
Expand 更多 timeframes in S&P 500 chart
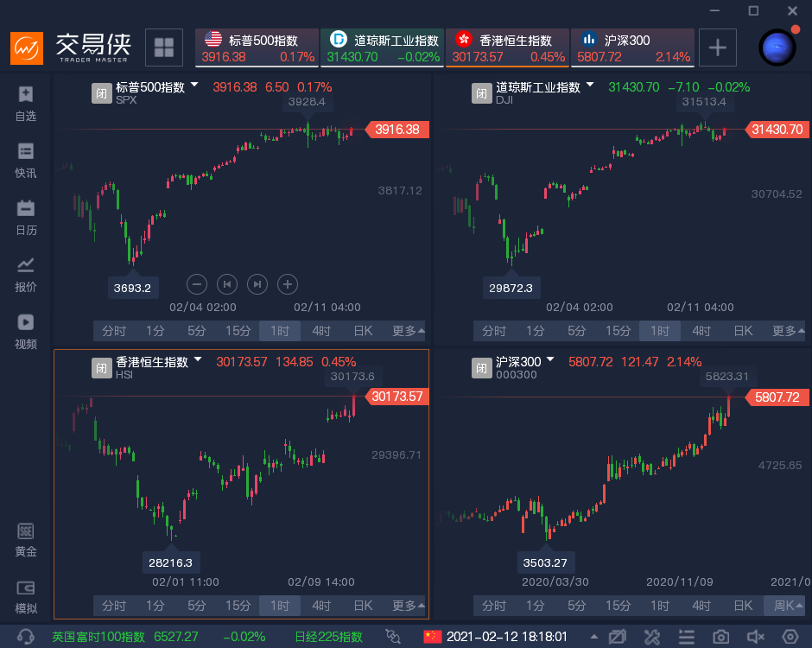(408, 330)
